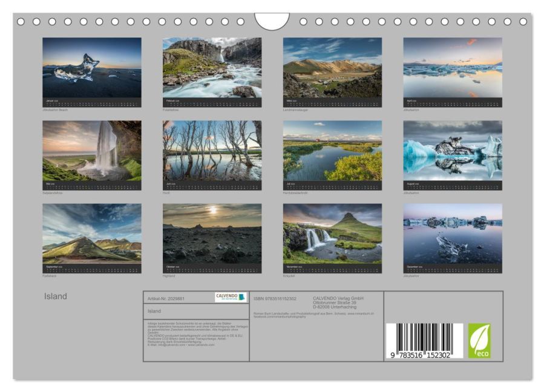The width and height of the screenshot is (544, 392).
Task: Open the November Kirkjufell waterfall photo
Action: [x=332, y=234]
